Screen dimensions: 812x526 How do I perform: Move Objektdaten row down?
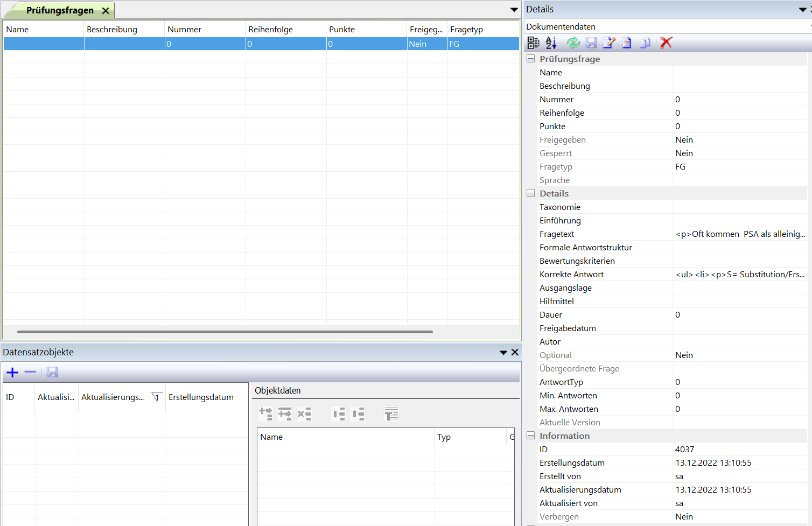pos(339,413)
